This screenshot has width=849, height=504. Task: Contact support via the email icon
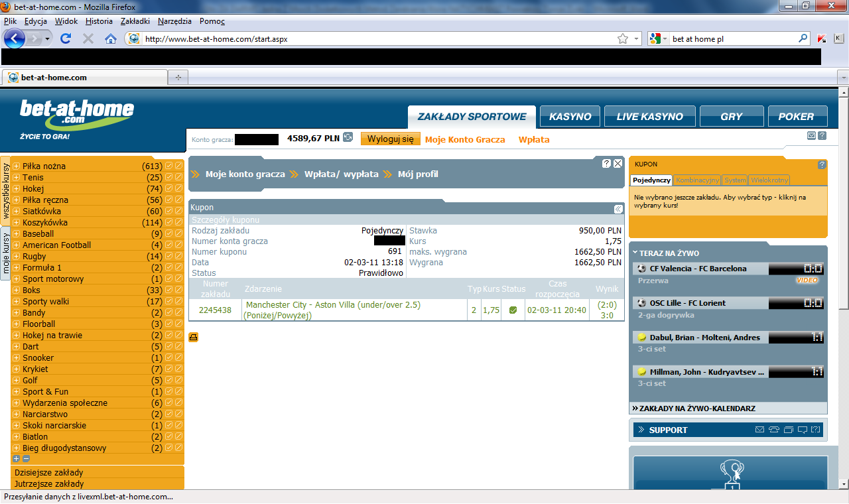click(759, 430)
